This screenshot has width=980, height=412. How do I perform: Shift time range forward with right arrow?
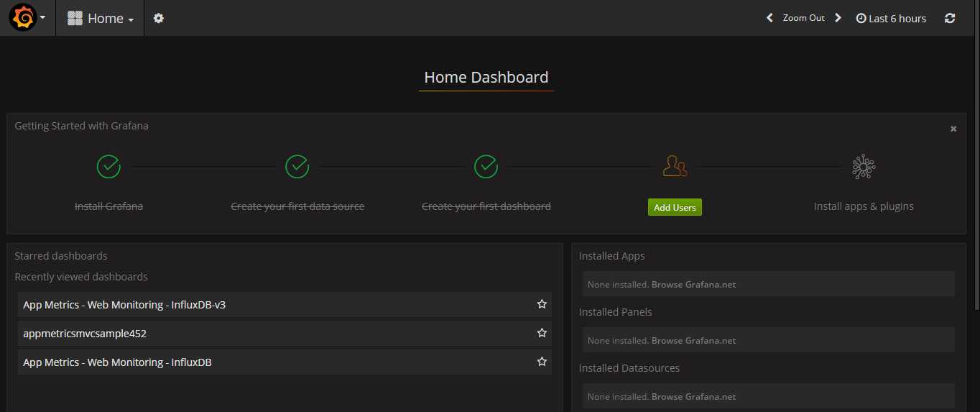[x=838, y=18]
